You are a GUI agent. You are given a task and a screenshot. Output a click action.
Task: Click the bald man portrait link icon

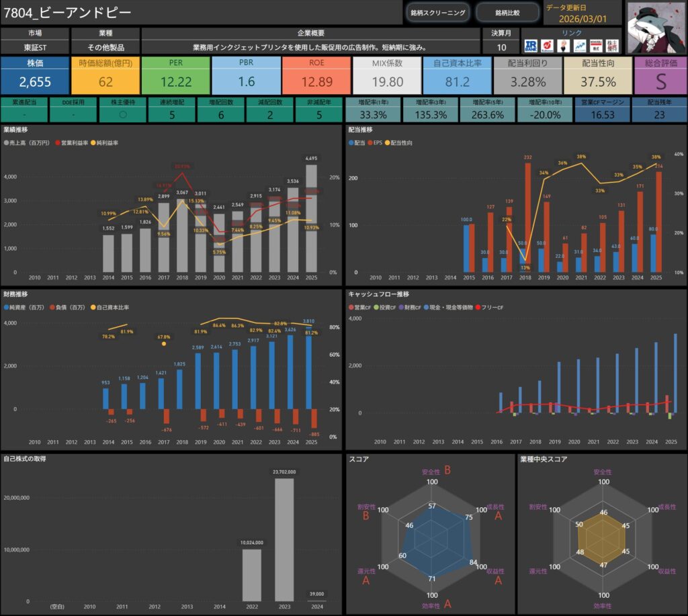(563, 46)
